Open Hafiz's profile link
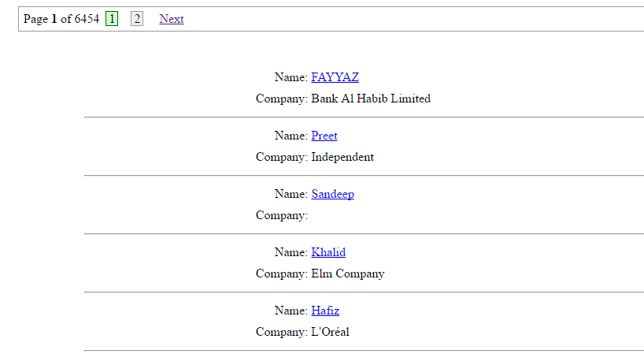Screen dimensions: 644x361 tap(324, 311)
